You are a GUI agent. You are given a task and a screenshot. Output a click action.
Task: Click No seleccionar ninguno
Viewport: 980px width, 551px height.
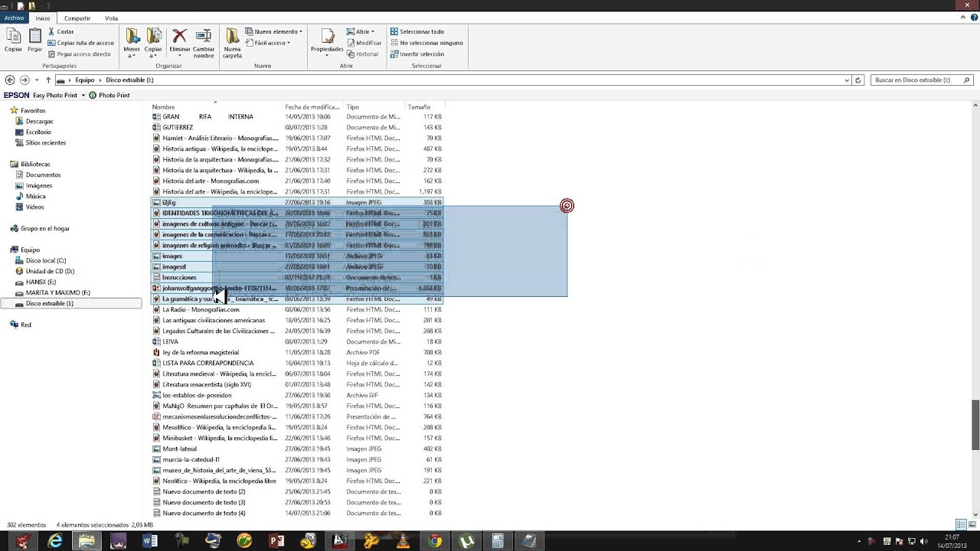(426, 43)
